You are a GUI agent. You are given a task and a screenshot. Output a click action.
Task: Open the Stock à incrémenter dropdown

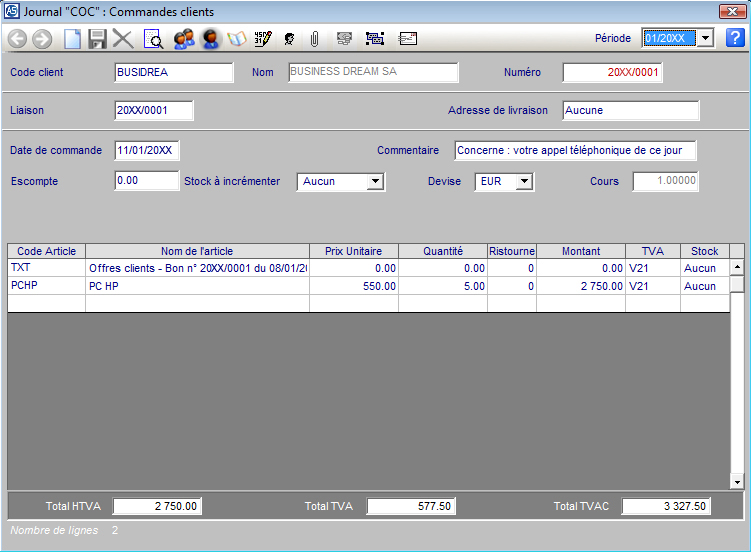[x=375, y=182]
